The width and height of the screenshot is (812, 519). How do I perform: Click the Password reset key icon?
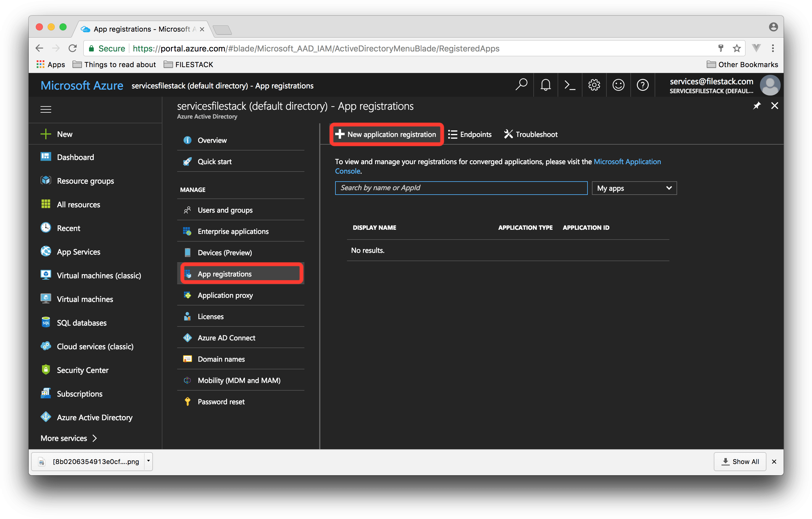[187, 401]
